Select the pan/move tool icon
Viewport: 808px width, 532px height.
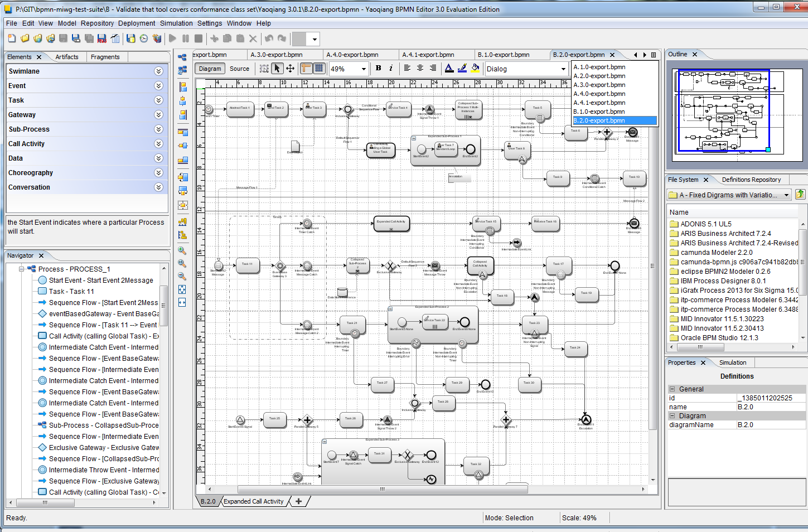click(290, 69)
